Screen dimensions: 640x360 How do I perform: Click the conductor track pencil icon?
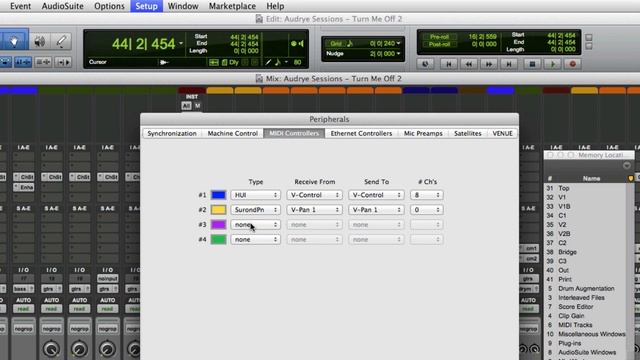coord(268,62)
